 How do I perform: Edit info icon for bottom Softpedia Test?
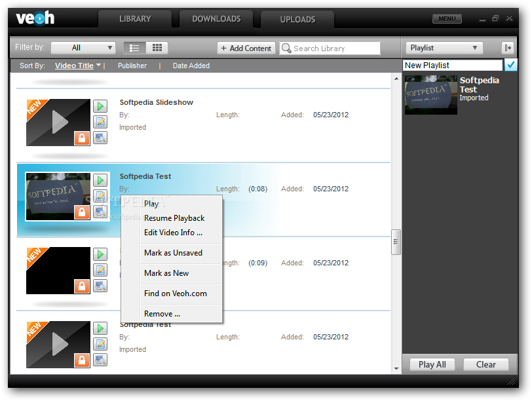(100, 344)
